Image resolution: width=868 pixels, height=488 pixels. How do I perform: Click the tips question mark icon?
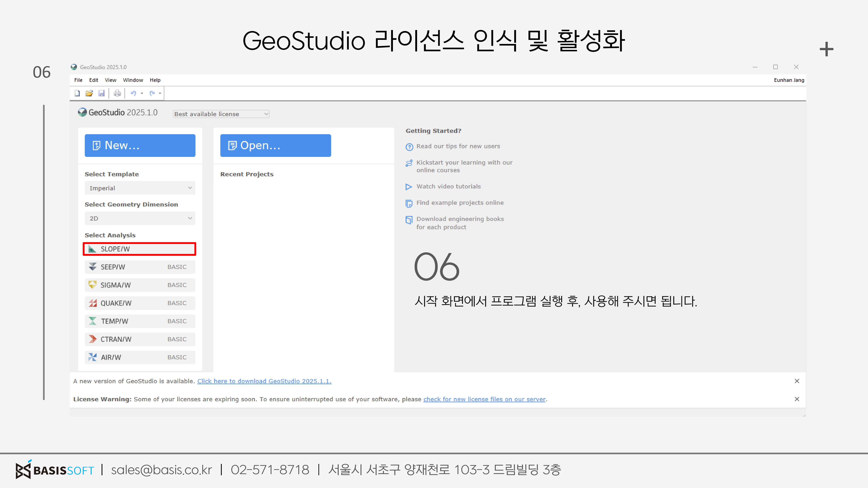pyautogui.click(x=409, y=147)
